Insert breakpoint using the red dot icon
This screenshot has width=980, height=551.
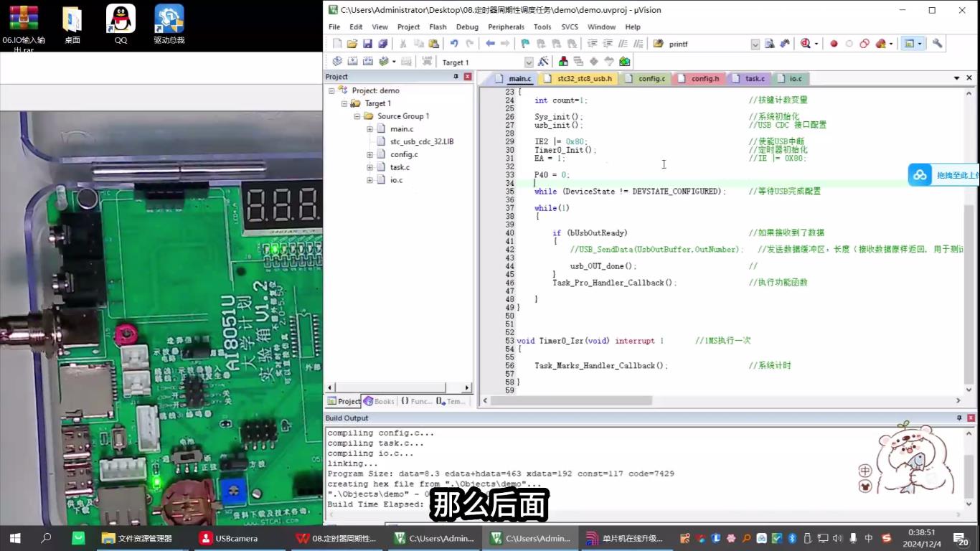(x=834, y=44)
